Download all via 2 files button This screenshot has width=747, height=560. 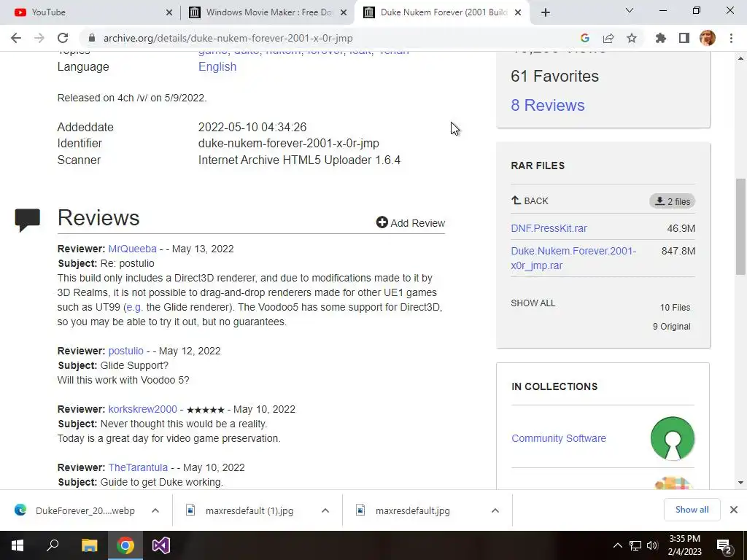pos(672,201)
